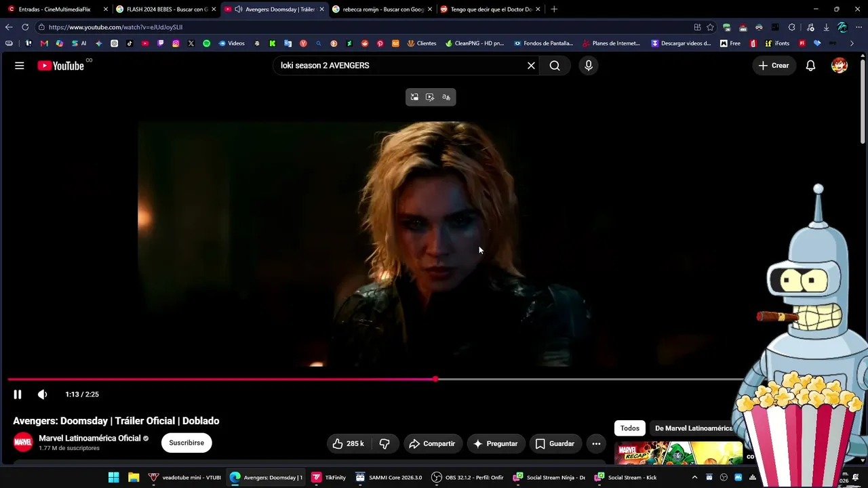Dislike the video with thumbs down

(384, 444)
